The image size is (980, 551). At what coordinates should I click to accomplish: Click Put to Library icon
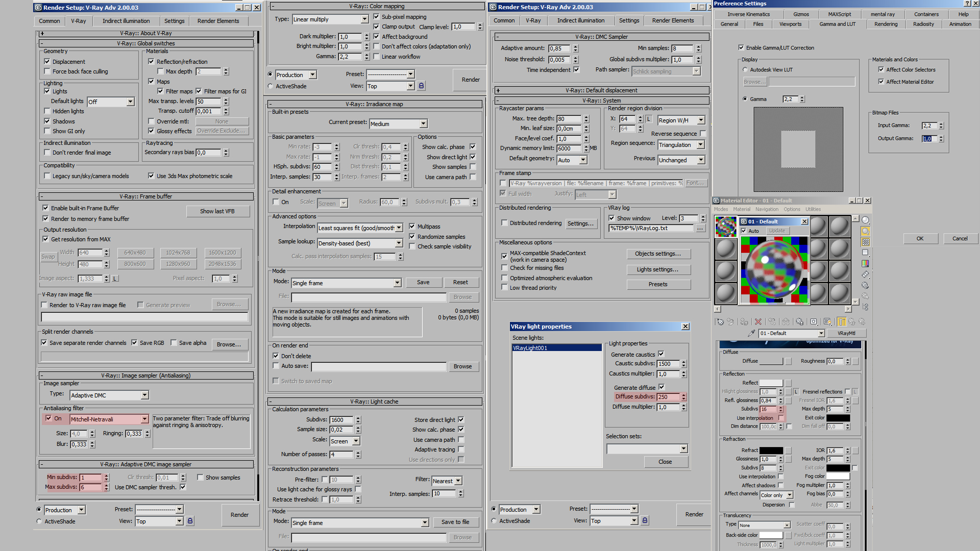pos(799,321)
